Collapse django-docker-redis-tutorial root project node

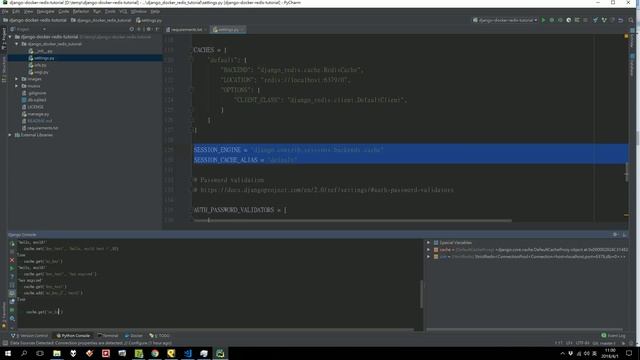[10, 37]
